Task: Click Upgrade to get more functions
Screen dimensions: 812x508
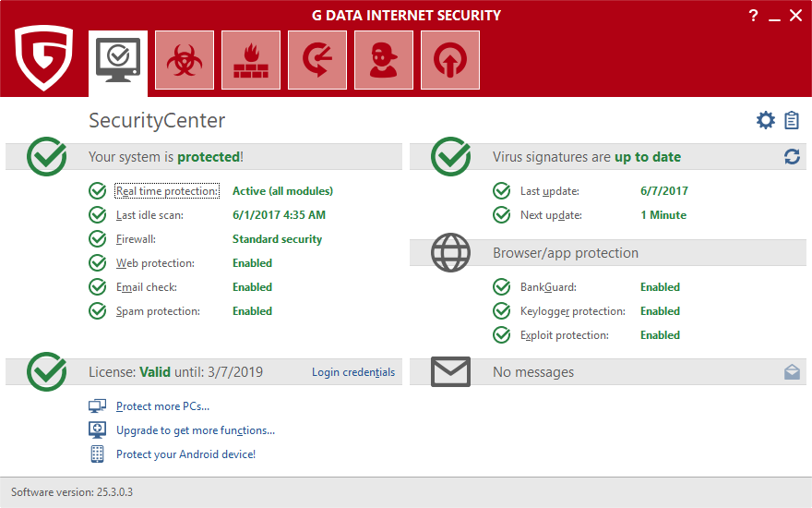Action: pos(195,430)
